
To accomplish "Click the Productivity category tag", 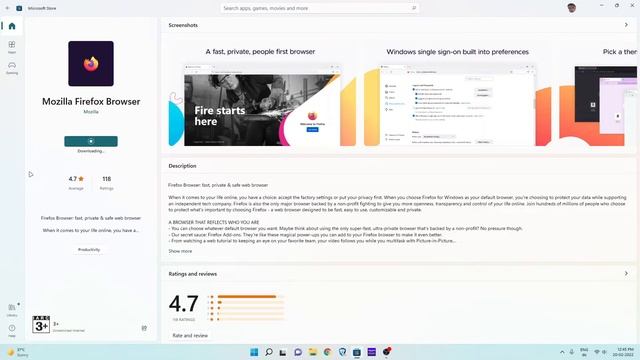I will (89, 249).
